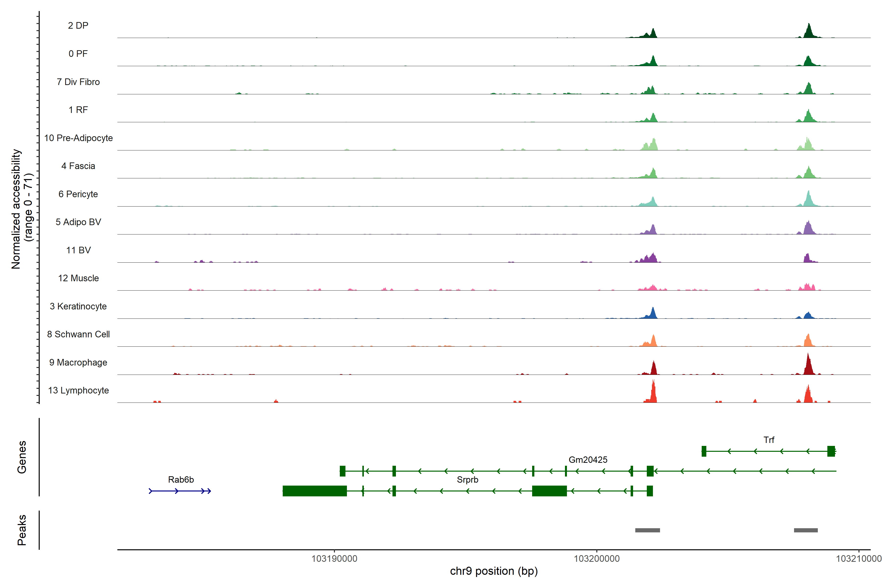The image size is (882, 588).
Task: Click the Normalized accessibility axis title
Action: pyautogui.click(x=16, y=209)
